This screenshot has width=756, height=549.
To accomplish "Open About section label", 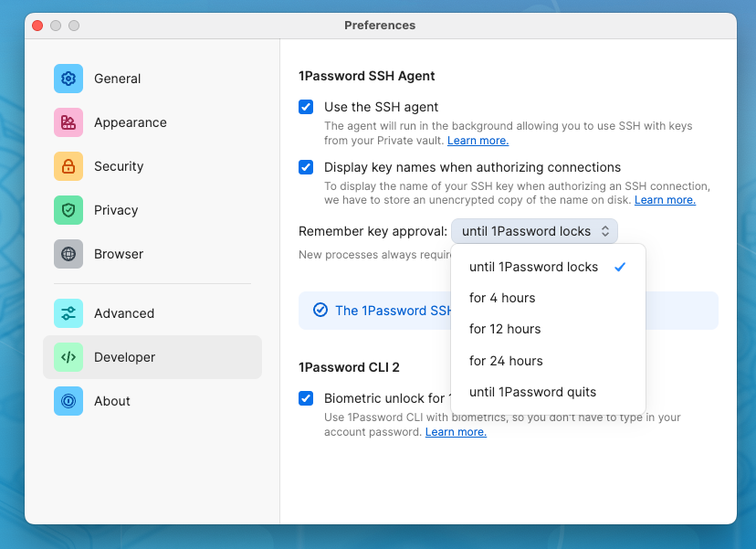I will [x=112, y=401].
